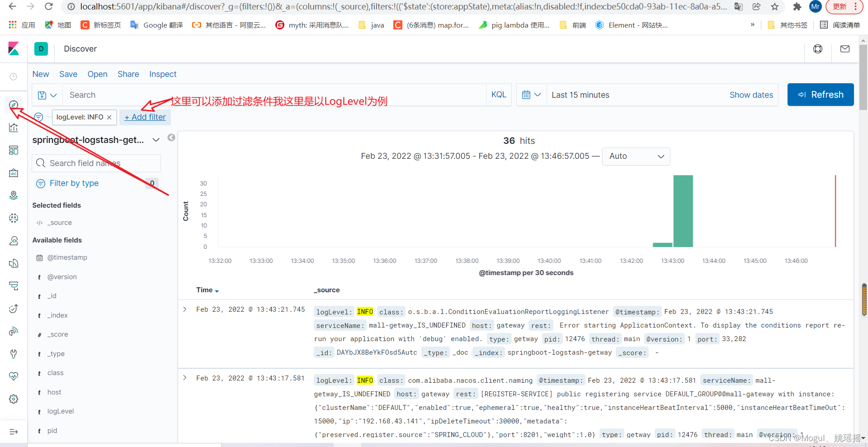Select the @version field
The image size is (868, 447).
pyautogui.click(x=62, y=277)
